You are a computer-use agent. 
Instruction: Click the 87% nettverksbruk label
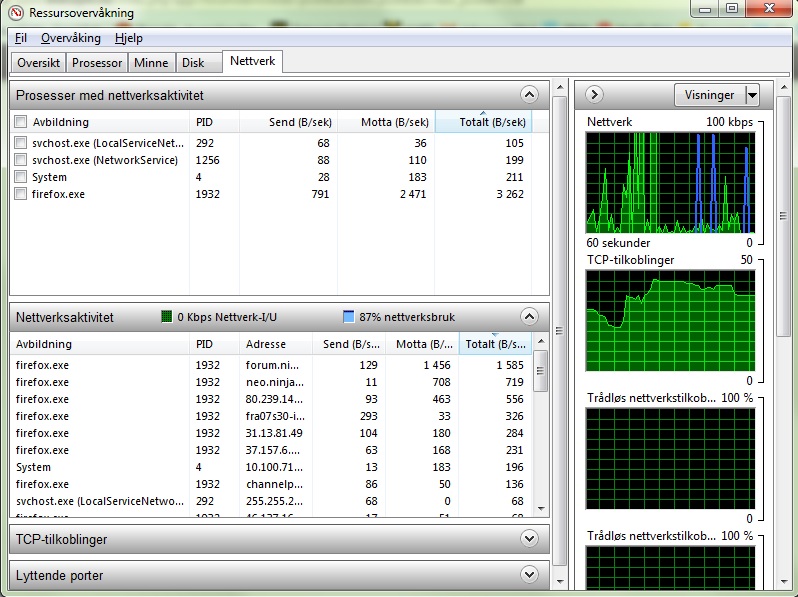(x=407, y=317)
